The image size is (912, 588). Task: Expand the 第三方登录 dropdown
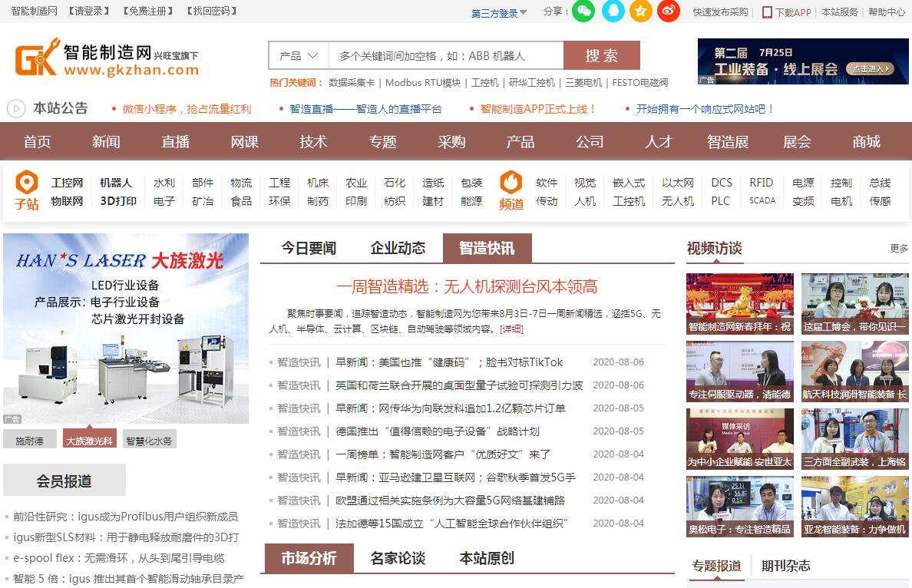pos(499,13)
